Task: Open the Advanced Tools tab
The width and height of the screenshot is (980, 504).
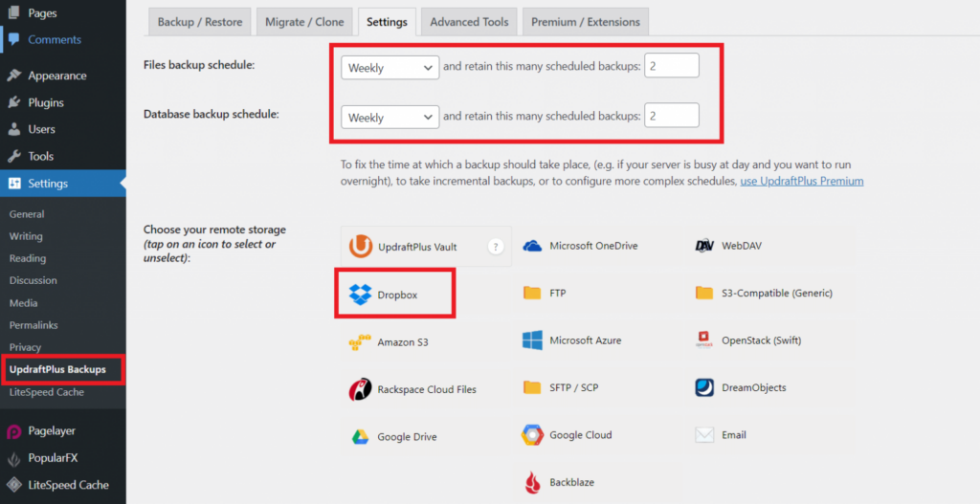Action: 469,22
